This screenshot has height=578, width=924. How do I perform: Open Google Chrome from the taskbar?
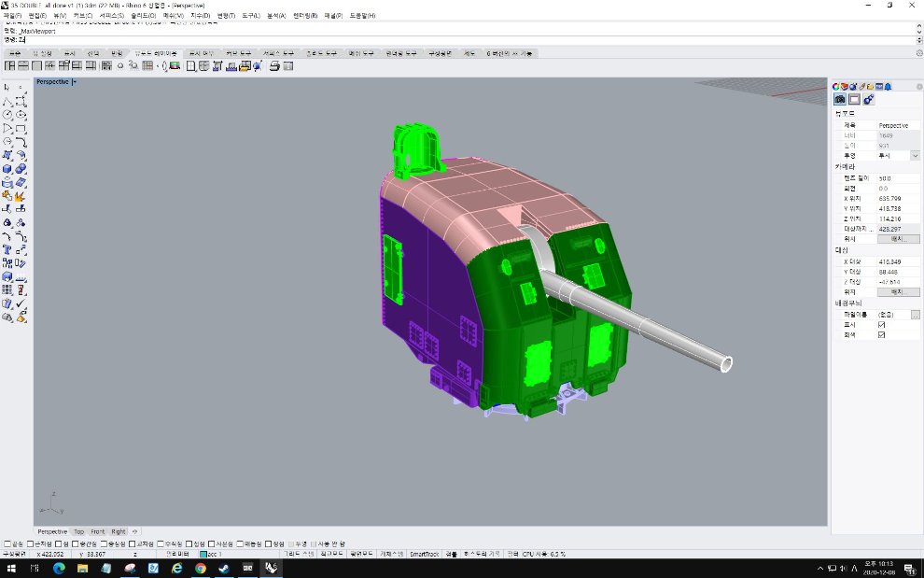[x=201, y=568]
